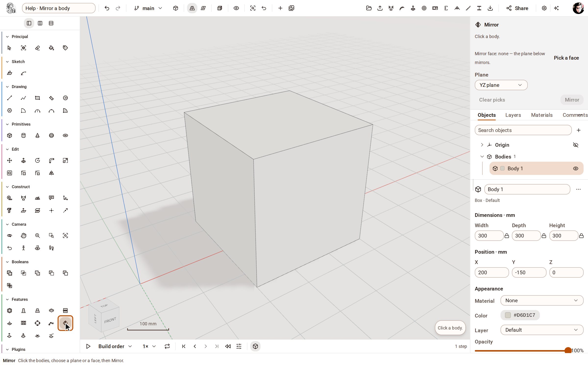
Task: Collapse the Primitives tool section
Action: coord(7,124)
